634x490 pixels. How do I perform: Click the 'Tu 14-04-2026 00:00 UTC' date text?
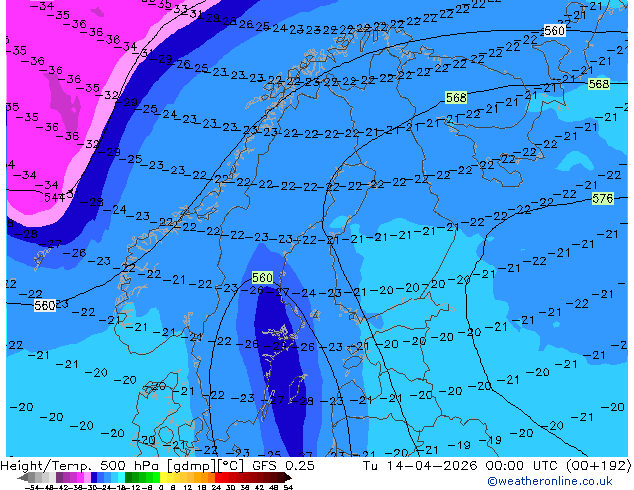click(461, 465)
